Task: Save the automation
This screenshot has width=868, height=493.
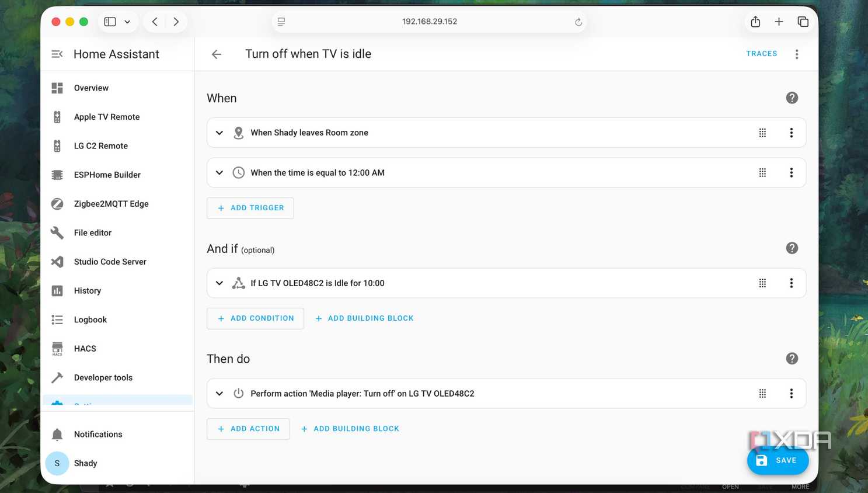Action: click(778, 460)
